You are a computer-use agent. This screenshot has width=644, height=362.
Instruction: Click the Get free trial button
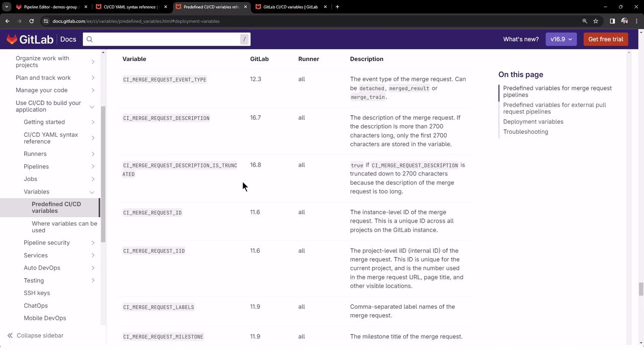click(605, 39)
